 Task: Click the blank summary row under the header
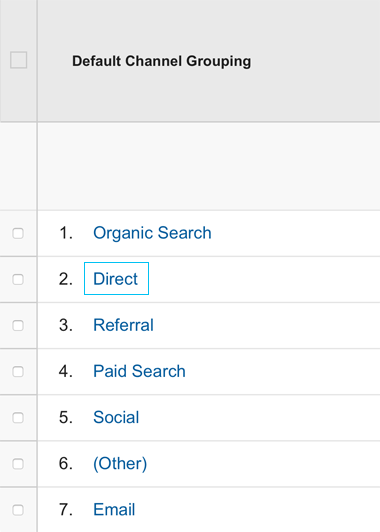coord(209,166)
